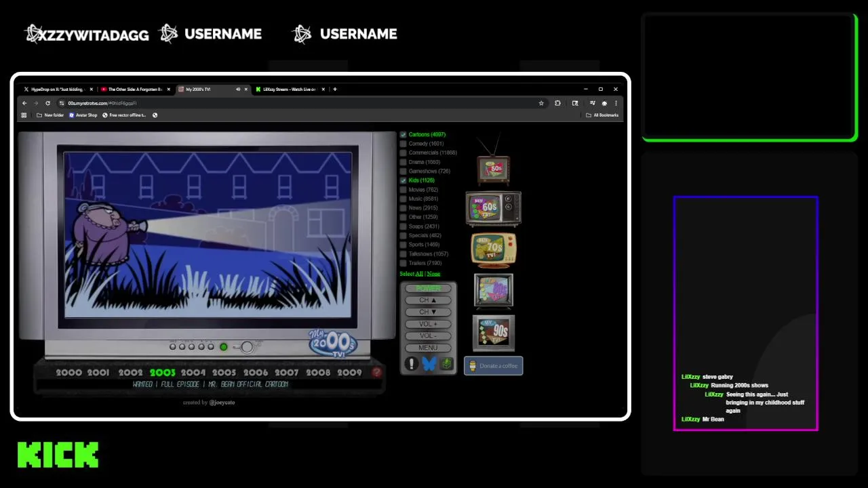Switch to The Other Side YouTube tab
Viewport: 868px width, 488px height.
coord(136,89)
